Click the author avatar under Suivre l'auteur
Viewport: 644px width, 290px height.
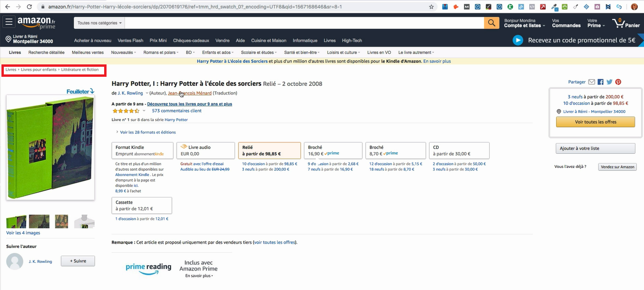[15, 261]
